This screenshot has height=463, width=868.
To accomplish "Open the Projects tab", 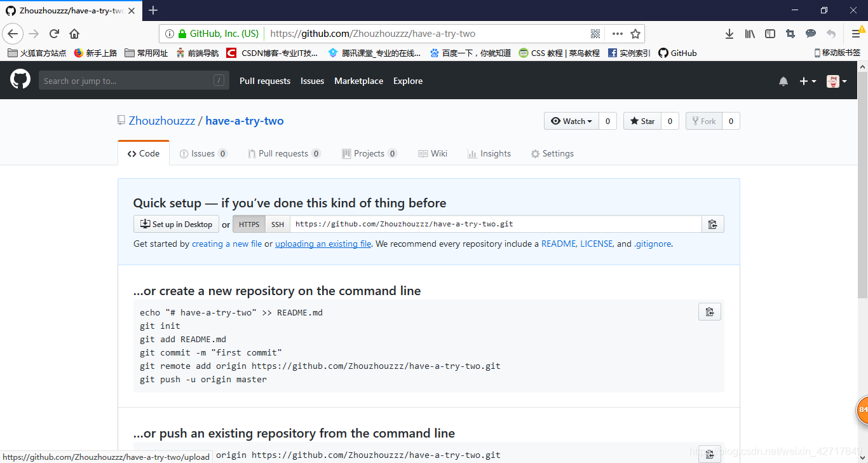I will click(369, 153).
